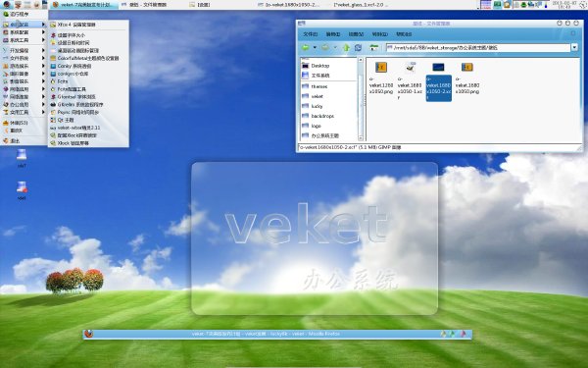The image size is (588, 368).
Task: Click the Forward arrow in file manager toolbar
Action: pyautogui.click(x=325, y=48)
